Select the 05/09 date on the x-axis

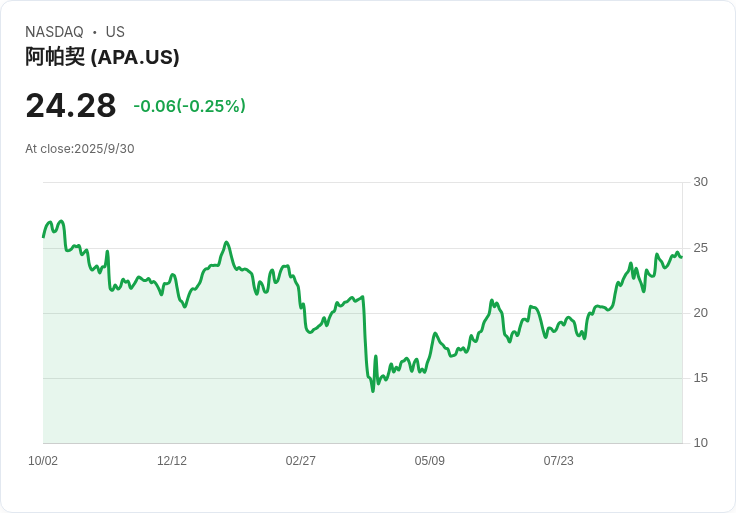coord(430,461)
